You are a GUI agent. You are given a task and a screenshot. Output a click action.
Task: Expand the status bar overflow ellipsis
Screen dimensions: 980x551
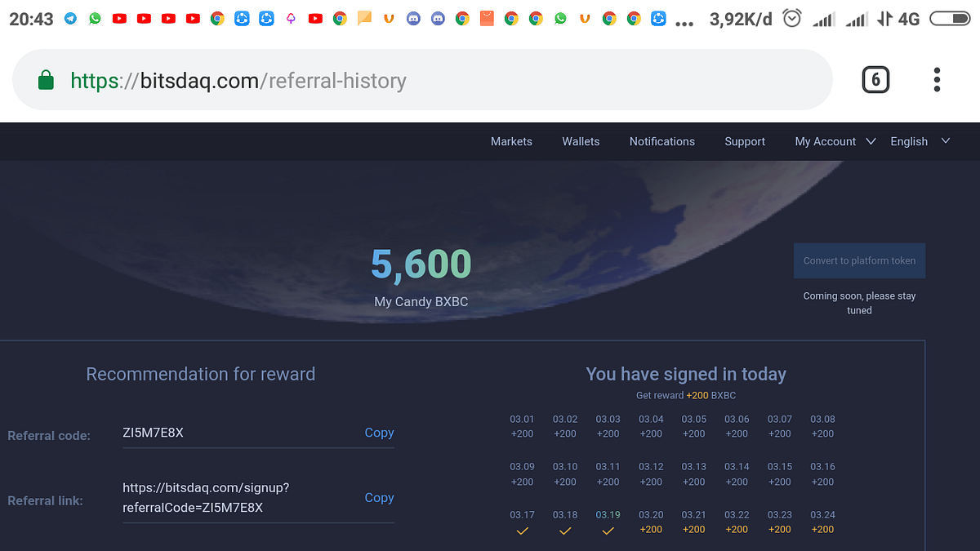(684, 20)
